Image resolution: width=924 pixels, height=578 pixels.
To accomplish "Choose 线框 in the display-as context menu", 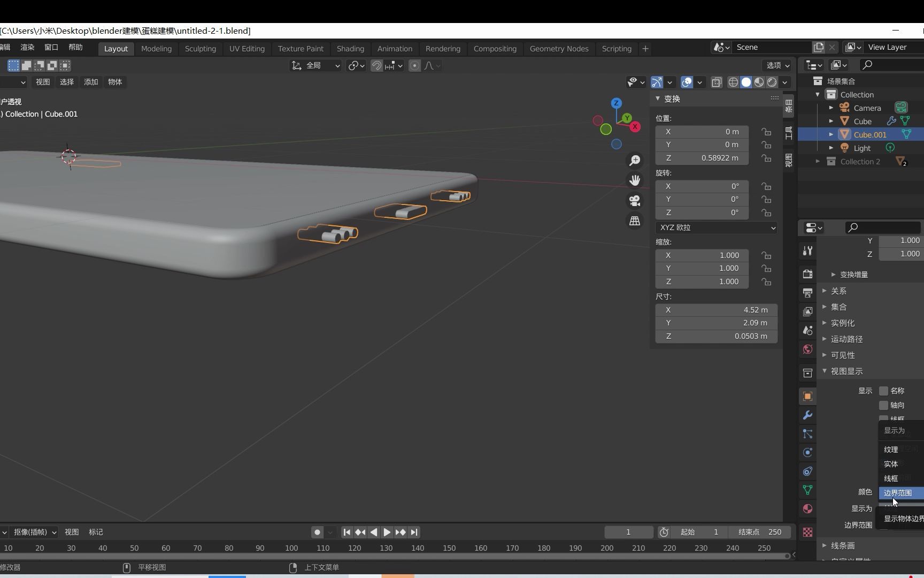I will pos(892,478).
